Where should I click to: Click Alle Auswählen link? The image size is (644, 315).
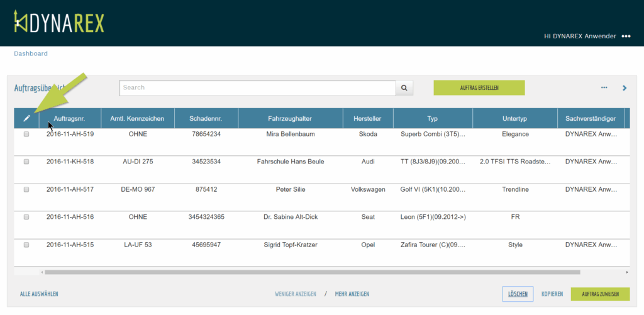click(x=39, y=294)
